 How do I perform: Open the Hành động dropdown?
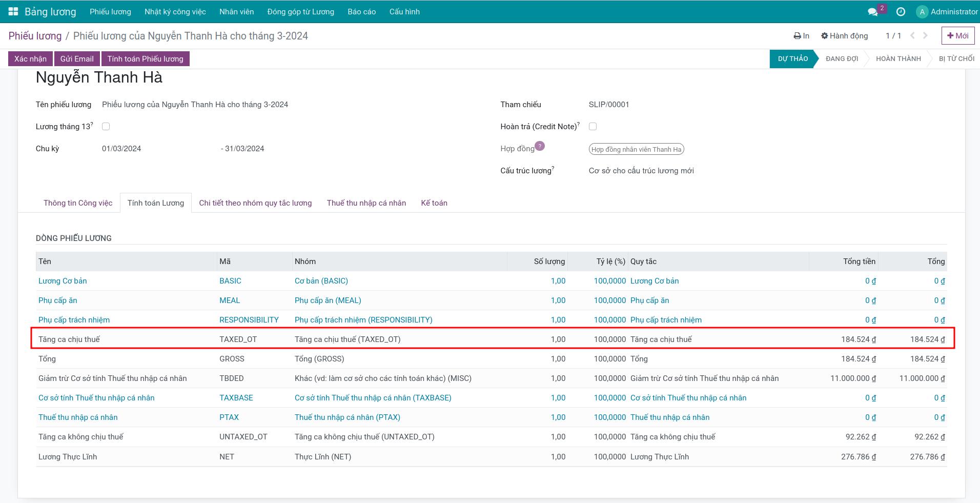click(x=844, y=36)
